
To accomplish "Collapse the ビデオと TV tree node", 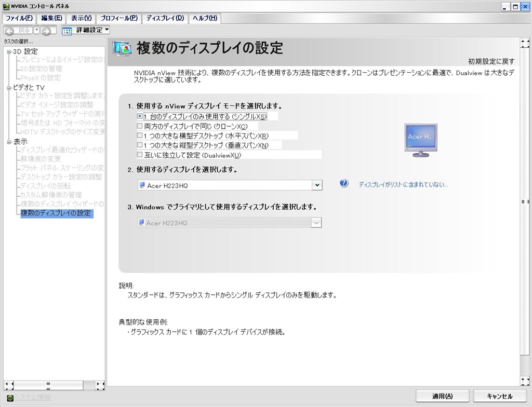I will pyautogui.click(x=9, y=88).
